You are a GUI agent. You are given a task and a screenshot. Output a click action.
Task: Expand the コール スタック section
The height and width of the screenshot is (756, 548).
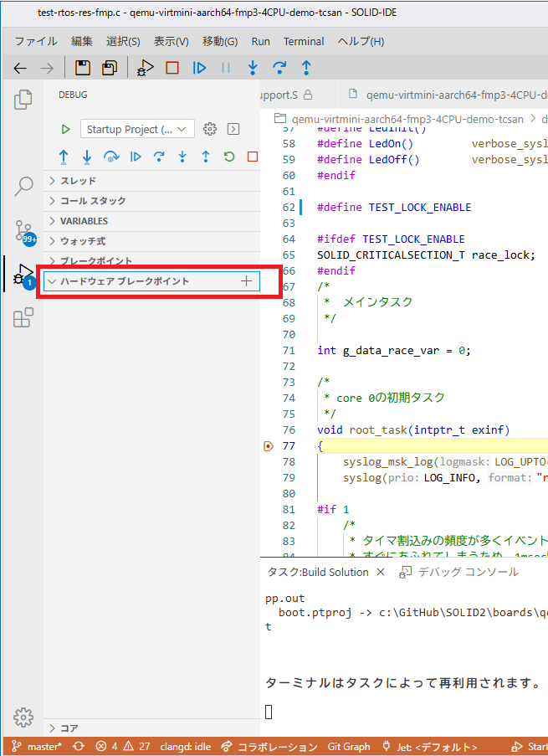coord(93,201)
